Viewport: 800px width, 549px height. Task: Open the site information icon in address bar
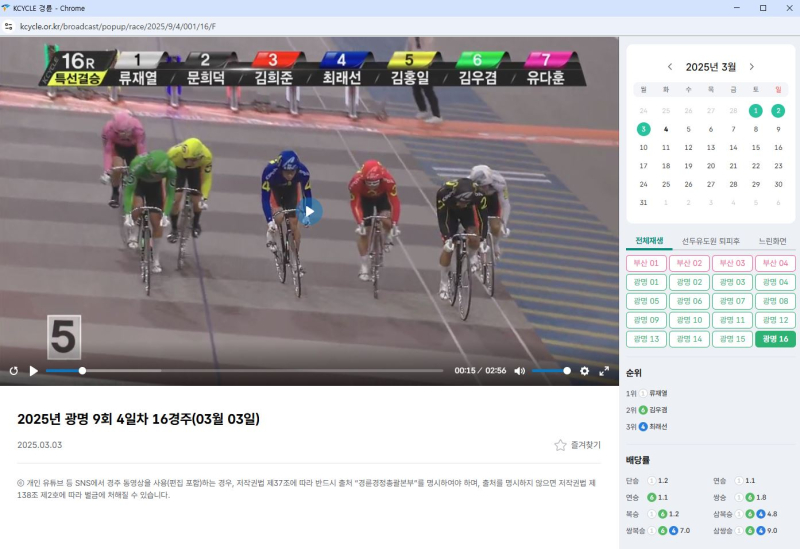pos(9,27)
